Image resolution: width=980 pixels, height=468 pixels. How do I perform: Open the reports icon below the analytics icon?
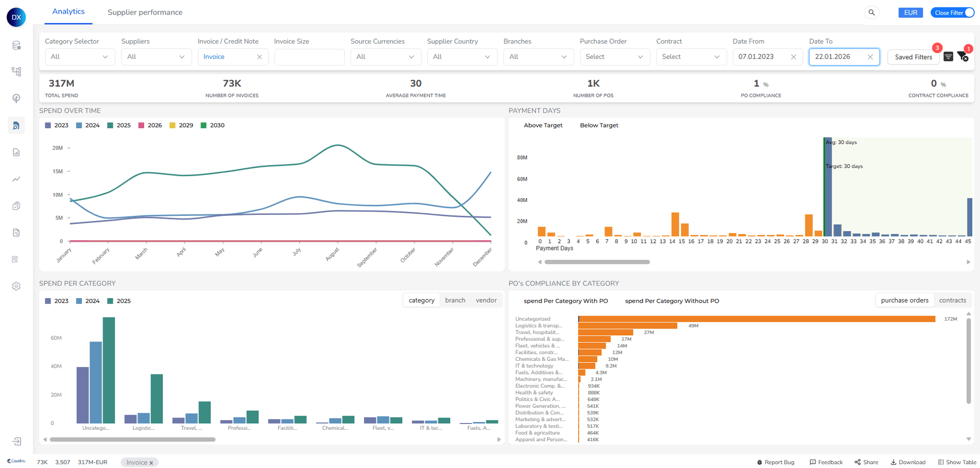pos(16,152)
